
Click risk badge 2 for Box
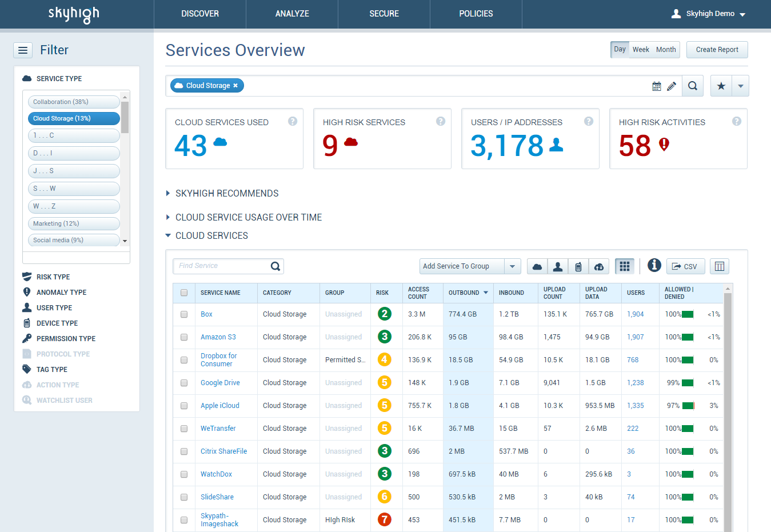coord(385,314)
